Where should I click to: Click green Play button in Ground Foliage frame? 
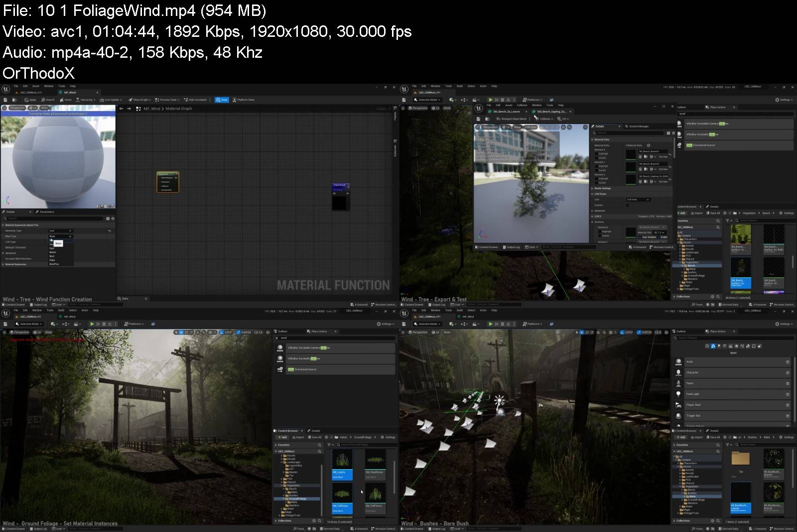[92, 324]
